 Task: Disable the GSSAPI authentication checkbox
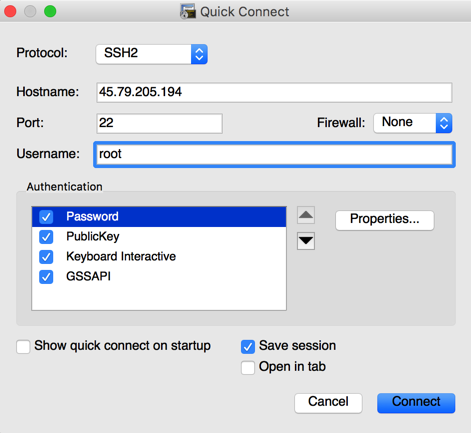tap(46, 277)
